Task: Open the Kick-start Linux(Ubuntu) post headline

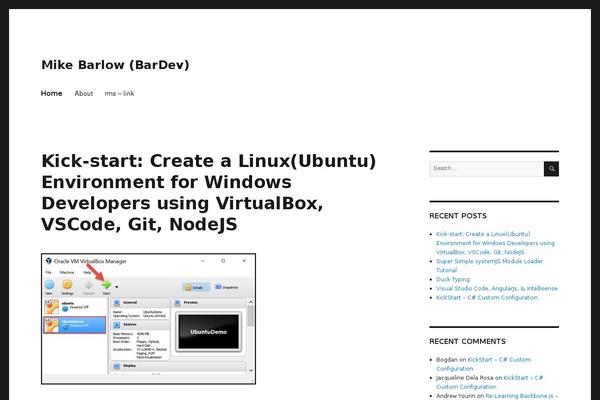Action: tap(209, 193)
